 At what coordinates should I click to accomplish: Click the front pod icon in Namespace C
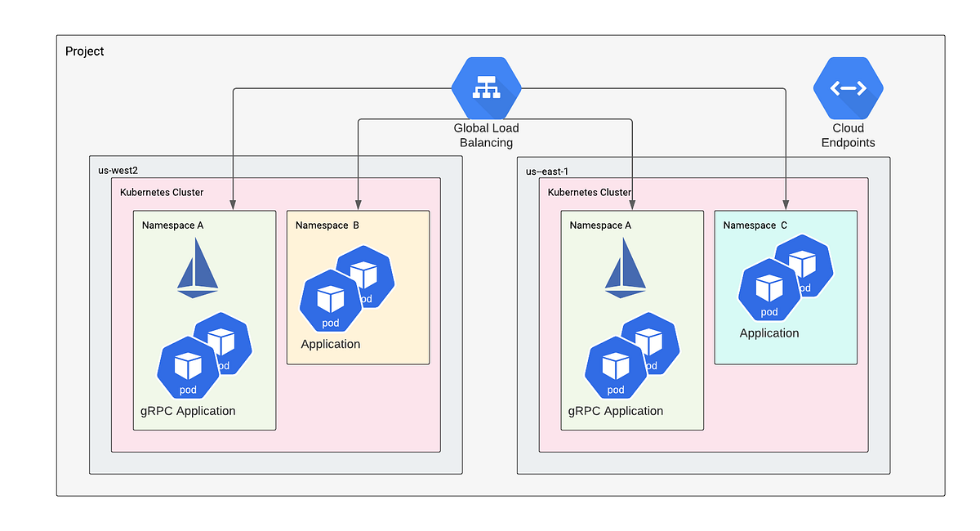click(x=768, y=290)
